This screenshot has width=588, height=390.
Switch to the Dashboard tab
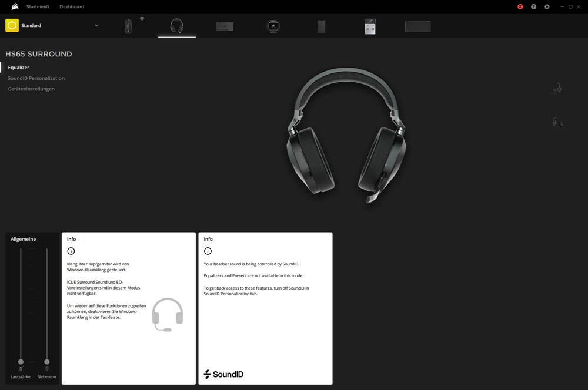coord(72,6)
